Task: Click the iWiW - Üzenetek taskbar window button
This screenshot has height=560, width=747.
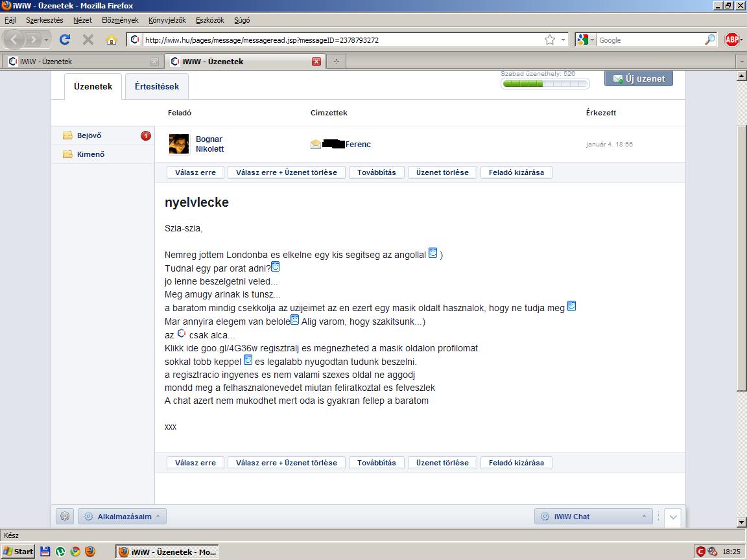Action: [167, 552]
